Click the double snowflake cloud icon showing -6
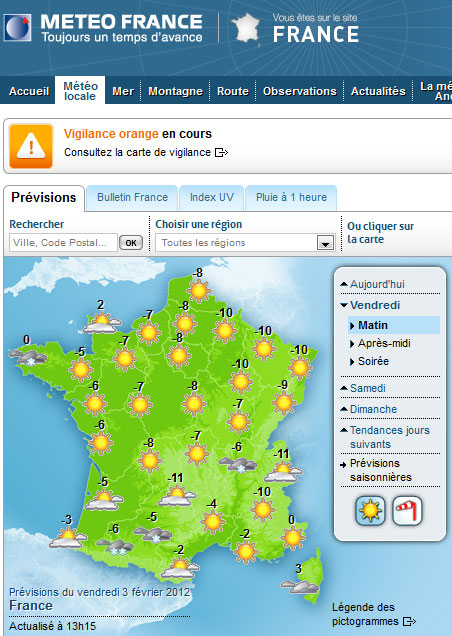 [x=115, y=546]
